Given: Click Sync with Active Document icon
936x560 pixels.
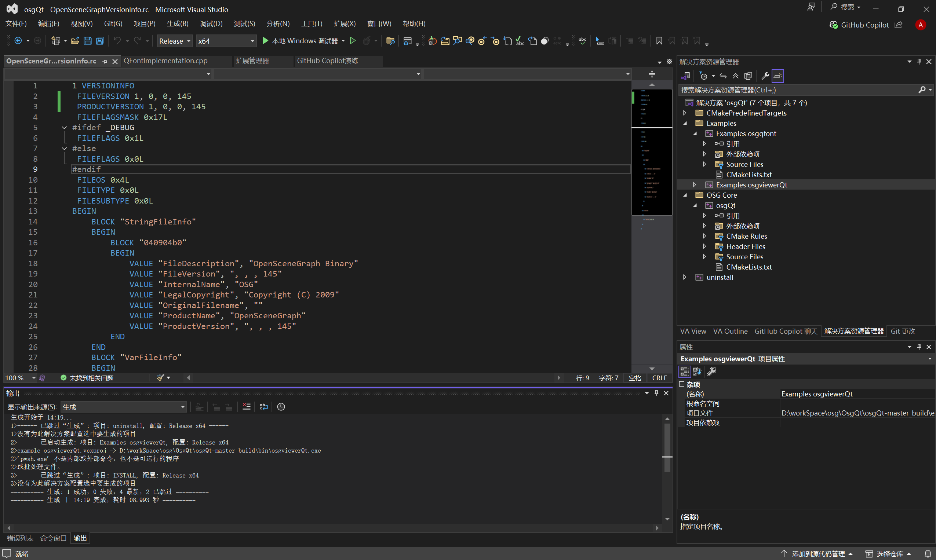Looking at the screenshot, I should coord(723,76).
